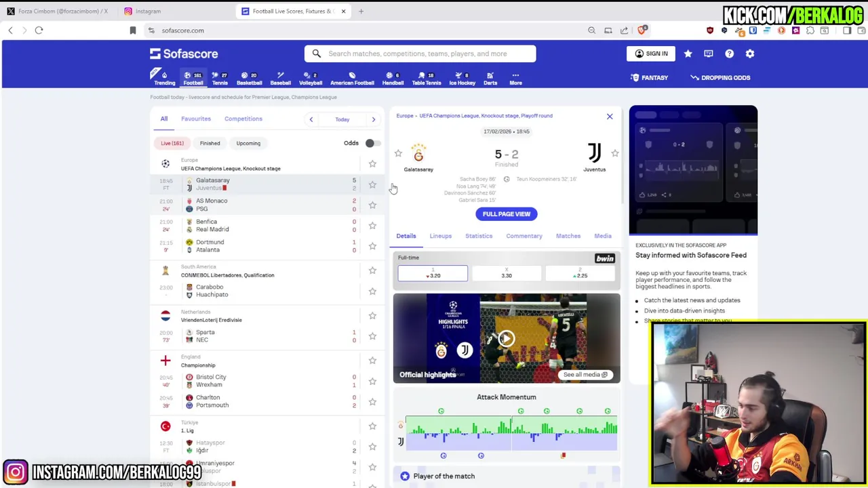Select the Basketball sport icon
Screen dimensions: 868x488
(x=249, y=78)
